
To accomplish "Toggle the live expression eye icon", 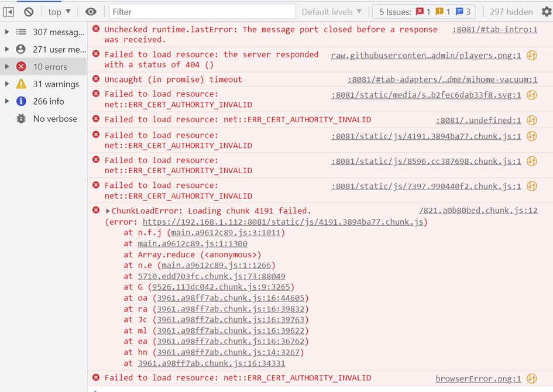I will [91, 11].
